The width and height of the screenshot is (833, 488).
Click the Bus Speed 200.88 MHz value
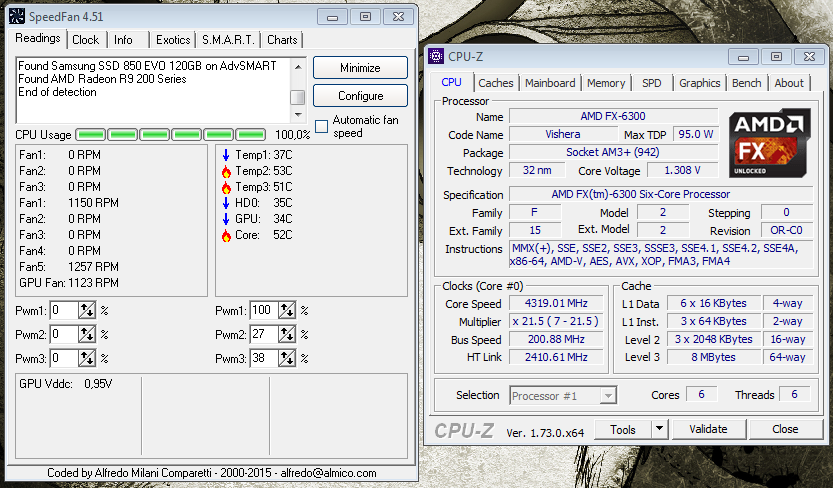click(556, 339)
